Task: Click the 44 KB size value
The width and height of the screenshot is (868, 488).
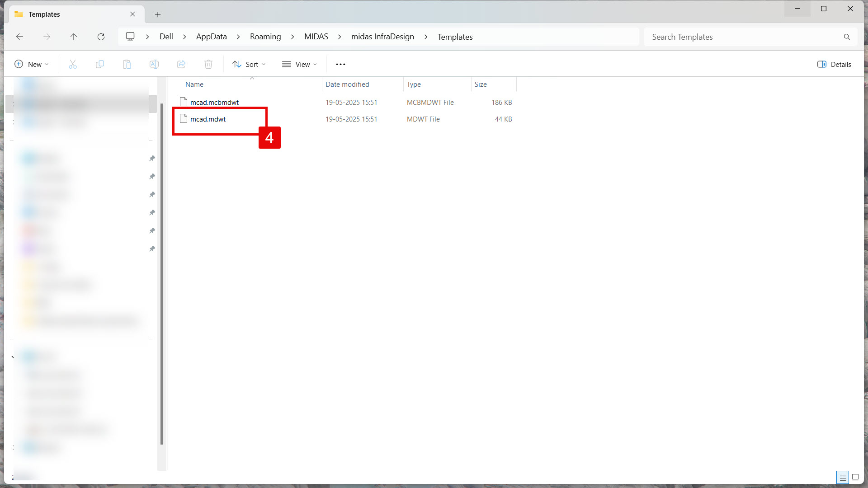Action: (x=504, y=119)
